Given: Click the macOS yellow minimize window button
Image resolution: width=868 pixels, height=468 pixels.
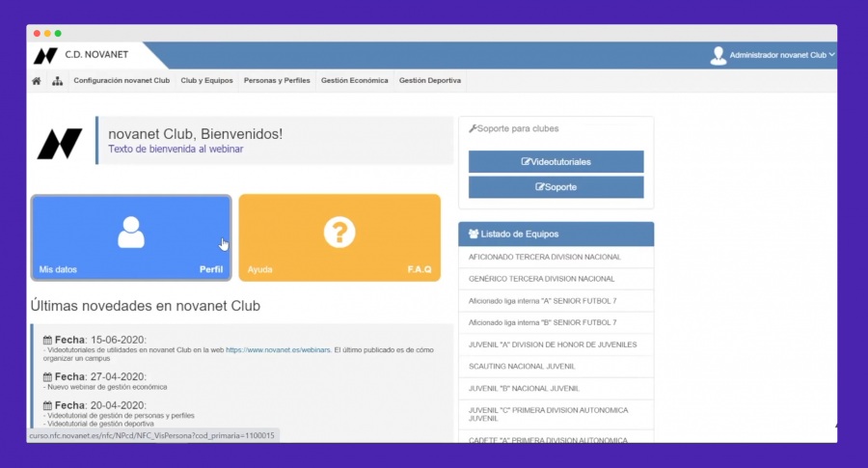Looking at the screenshot, I should (47, 34).
